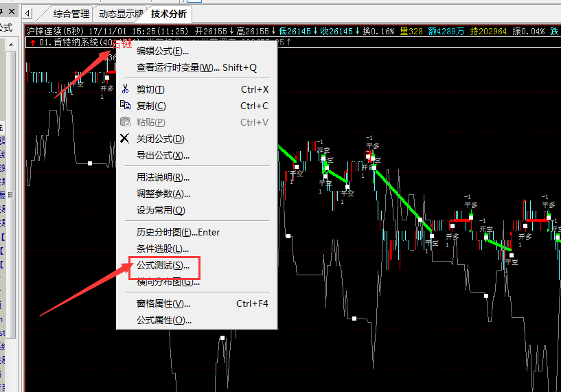This screenshot has width=561, height=392.
Task: Open 窗格属性(V) menu entry
Action: (x=197, y=303)
